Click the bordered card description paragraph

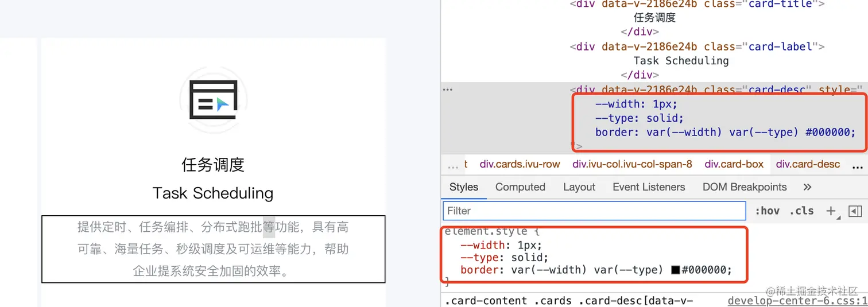point(213,249)
